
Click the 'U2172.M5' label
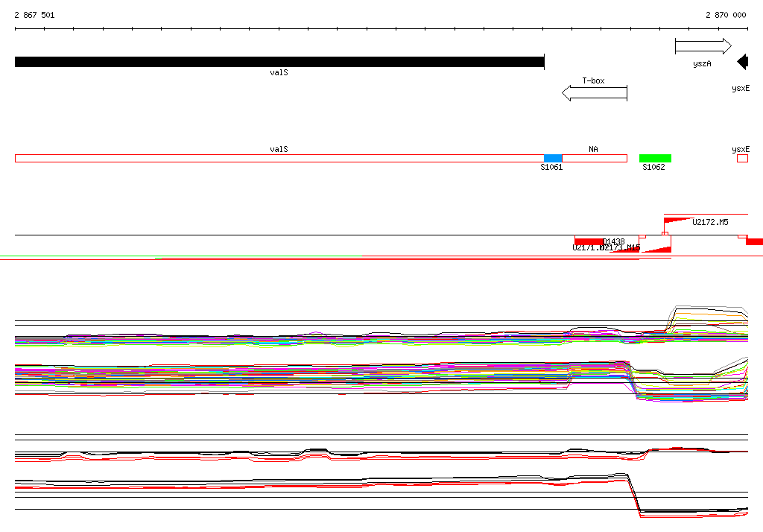point(710,222)
